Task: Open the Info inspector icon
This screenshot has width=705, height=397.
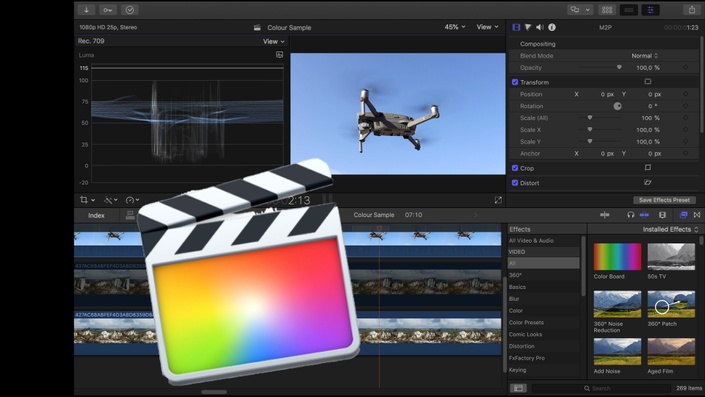Action: (552, 27)
